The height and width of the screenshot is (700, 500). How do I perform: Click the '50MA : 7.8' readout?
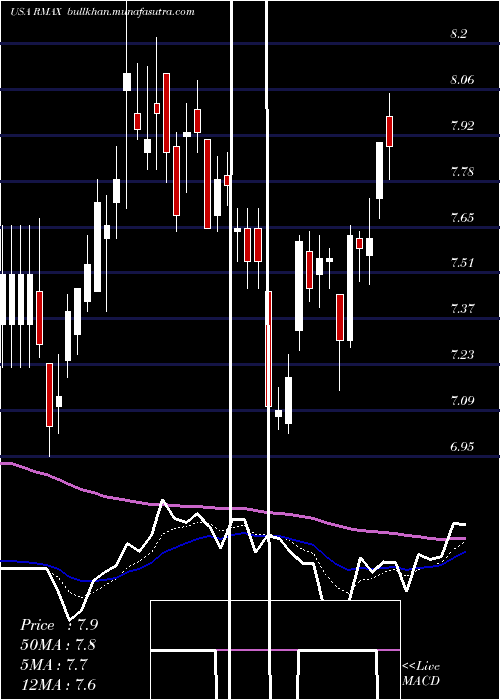(58, 645)
